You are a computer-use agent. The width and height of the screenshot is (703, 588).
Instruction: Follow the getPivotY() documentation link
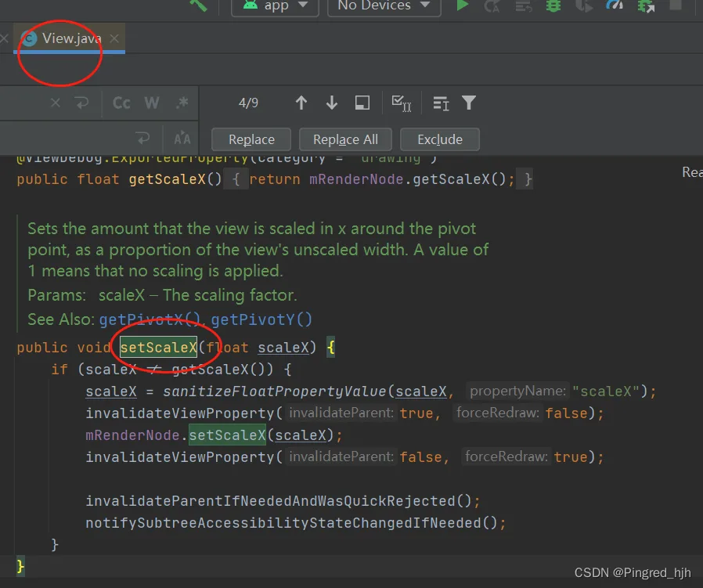(261, 319)
